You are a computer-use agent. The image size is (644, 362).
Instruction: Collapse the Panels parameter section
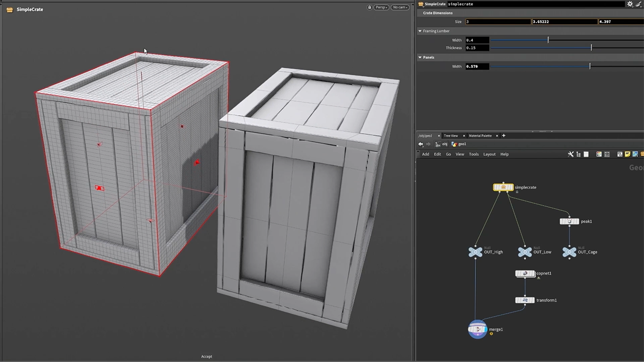(420, 57)
